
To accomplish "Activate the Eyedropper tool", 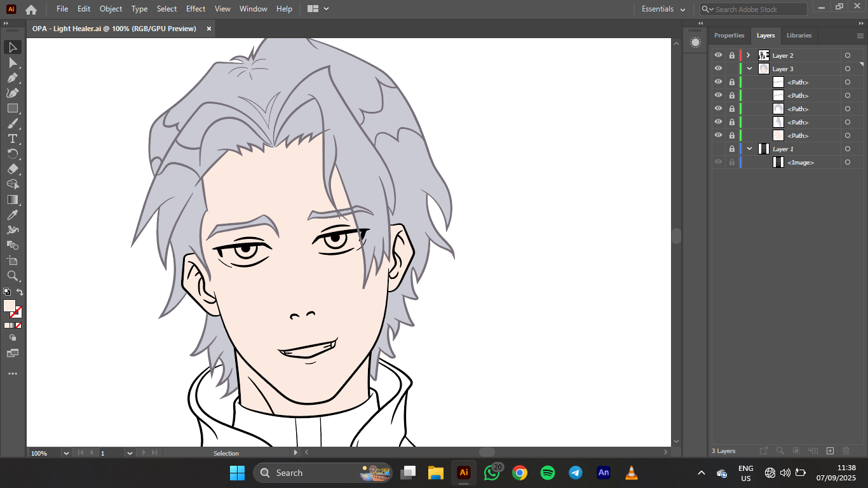I will coord(12,215).
